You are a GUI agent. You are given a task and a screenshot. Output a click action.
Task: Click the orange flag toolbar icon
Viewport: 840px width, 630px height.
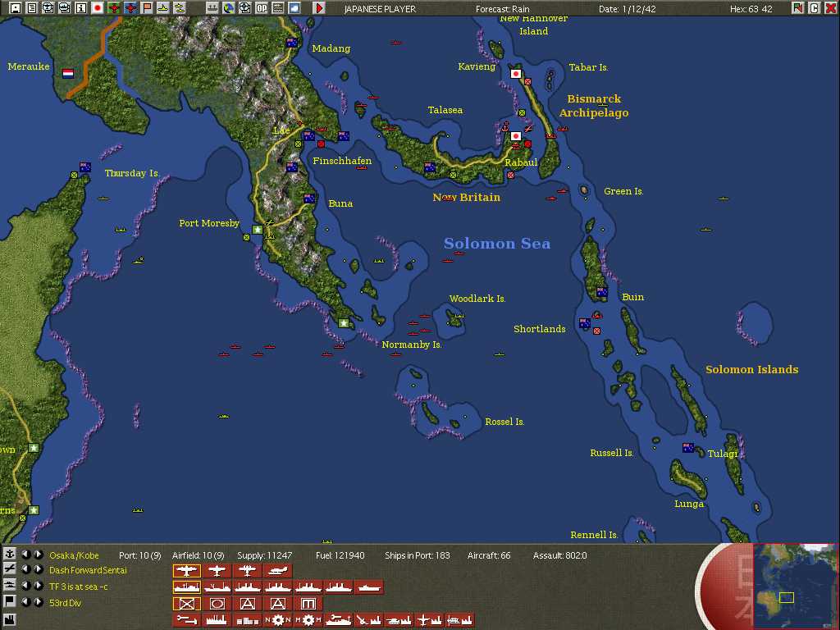click(146, 8)
